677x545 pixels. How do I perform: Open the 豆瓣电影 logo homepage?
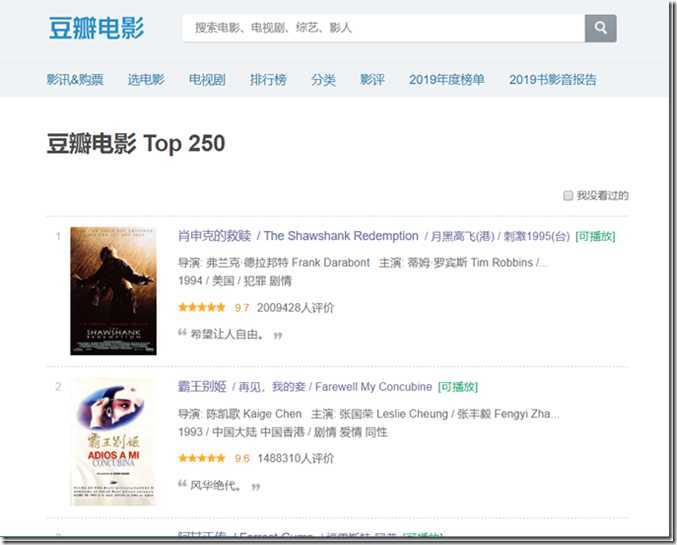pos(96,29)
